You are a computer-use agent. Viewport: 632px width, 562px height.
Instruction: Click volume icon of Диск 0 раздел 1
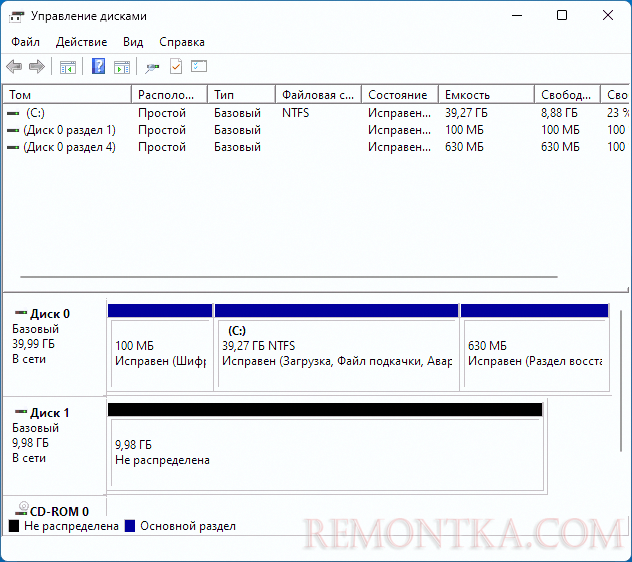pyautogui.click(x=13, y=130)
